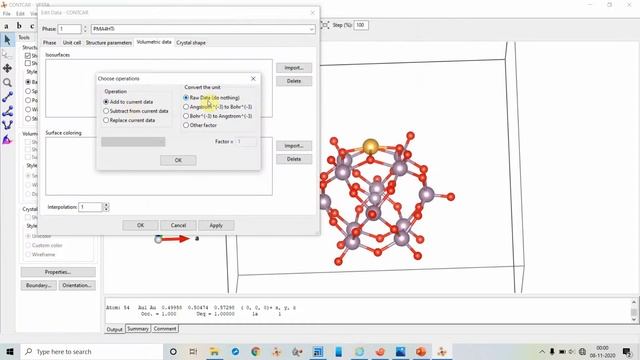Open the Windows Start menu
Viewport: 640px width, 360px height.
tap(10, 351)
